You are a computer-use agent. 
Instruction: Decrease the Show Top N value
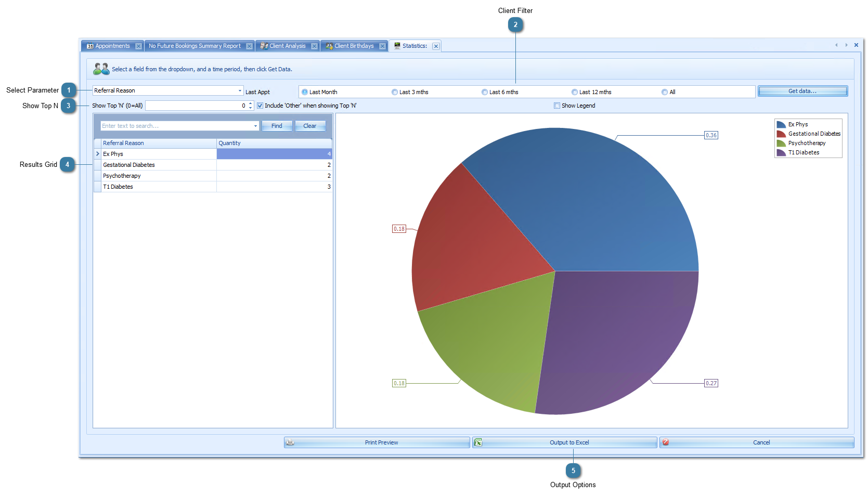point(251,108)
